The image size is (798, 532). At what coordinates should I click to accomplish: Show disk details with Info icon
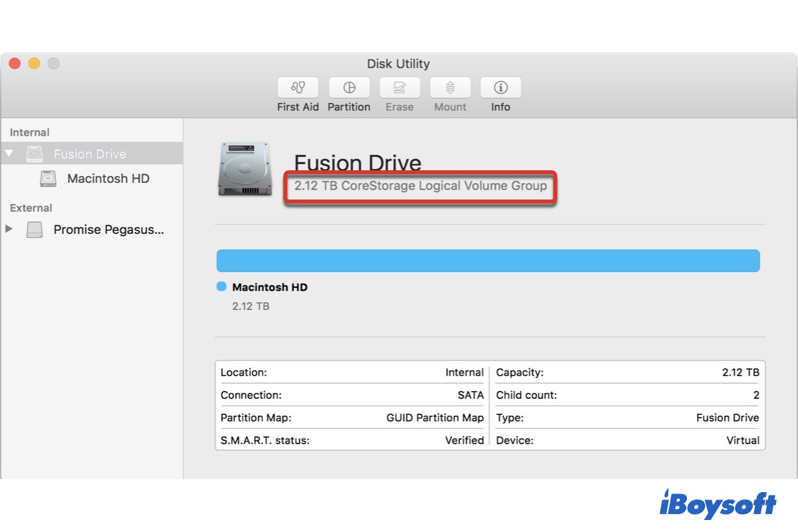click(501, 88)
